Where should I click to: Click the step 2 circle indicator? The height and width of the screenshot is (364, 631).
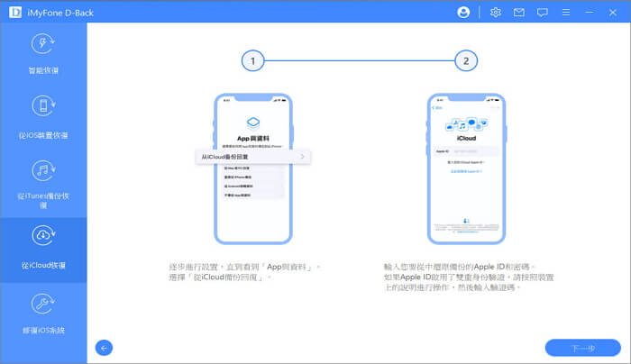coord(465,61)
